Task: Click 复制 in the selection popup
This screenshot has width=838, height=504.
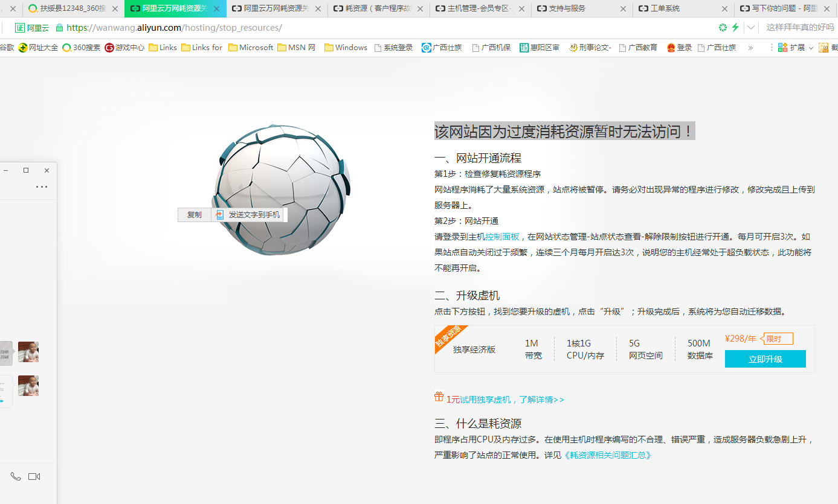Action: coord(195,214)
